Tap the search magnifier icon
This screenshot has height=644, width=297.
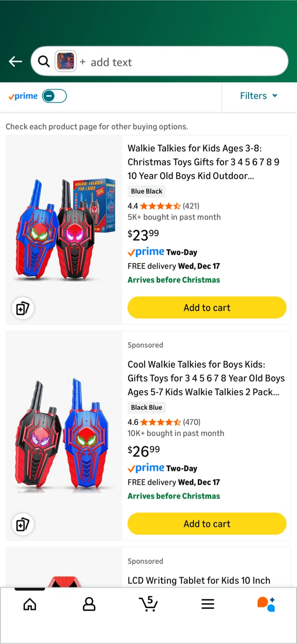pos(44,62)
